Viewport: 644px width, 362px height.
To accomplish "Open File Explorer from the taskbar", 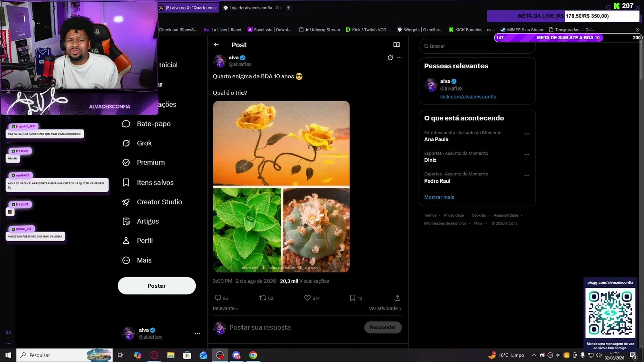I will coord(171,355).
